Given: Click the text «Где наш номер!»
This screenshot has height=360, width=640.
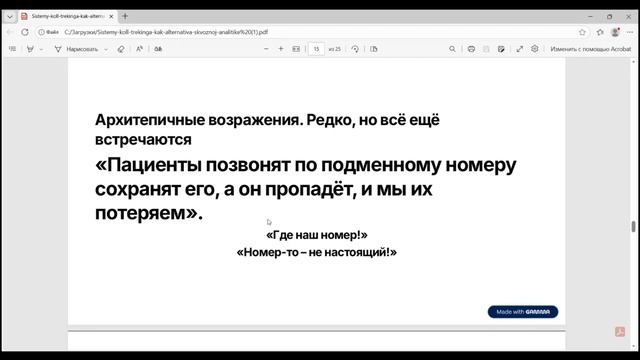Looking at the screenshot, I should coord(317,235).
